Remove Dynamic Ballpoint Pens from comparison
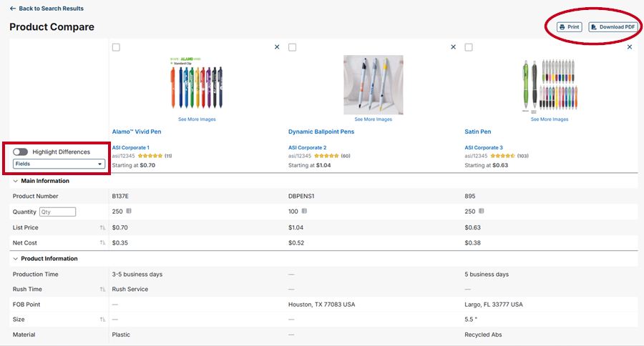Screen dimensions: 644x346 pyautogui.click(x=453, y=47)
